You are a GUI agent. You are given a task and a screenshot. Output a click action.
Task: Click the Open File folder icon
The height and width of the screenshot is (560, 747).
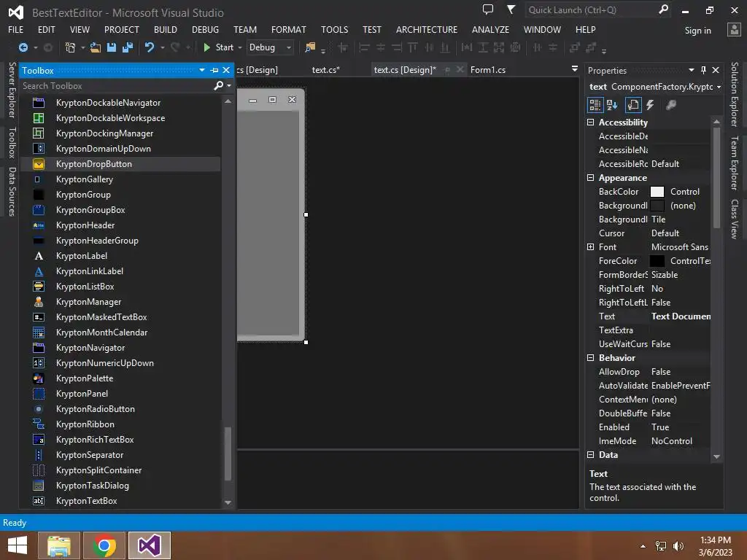point(96,47)
